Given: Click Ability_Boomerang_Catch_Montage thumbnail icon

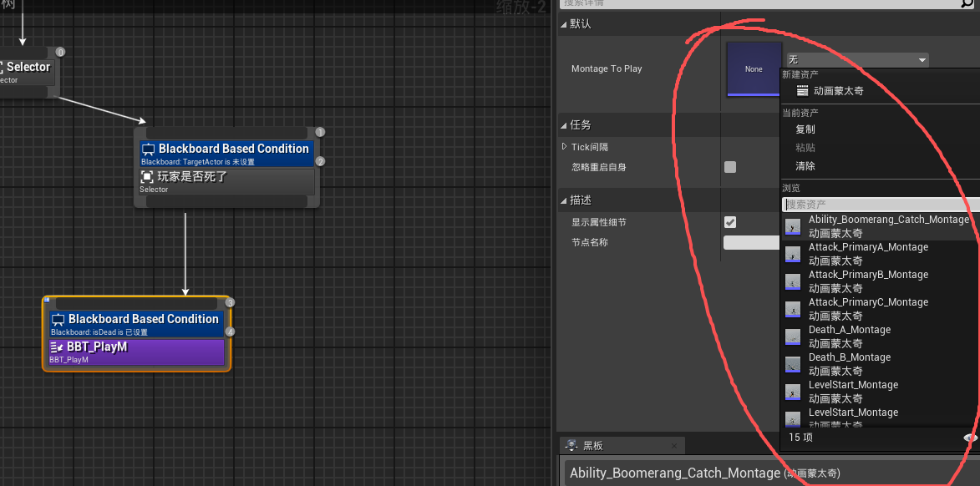Looking at the screenshot, I should point(793,227).
